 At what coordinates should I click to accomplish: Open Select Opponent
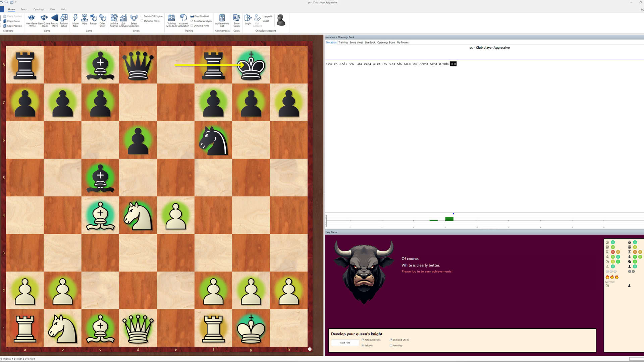[134, 20]
